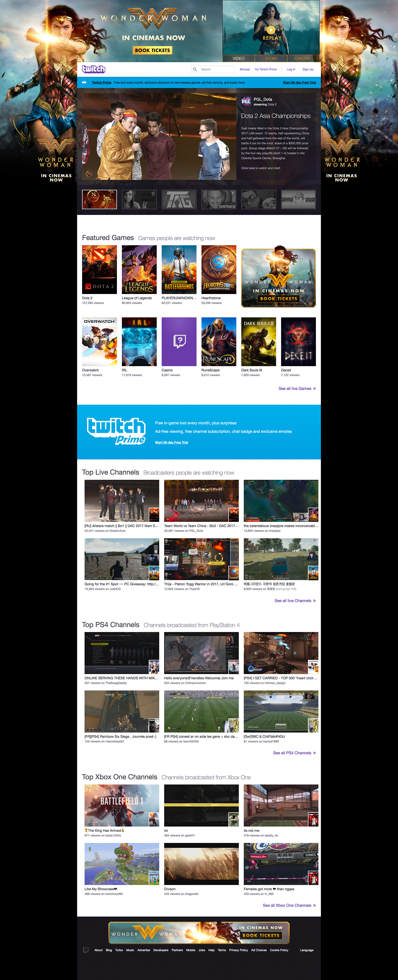Click Developers in the footer
Image resolution: width=398 pixels, height=980 pixels.
pos(161,950)
